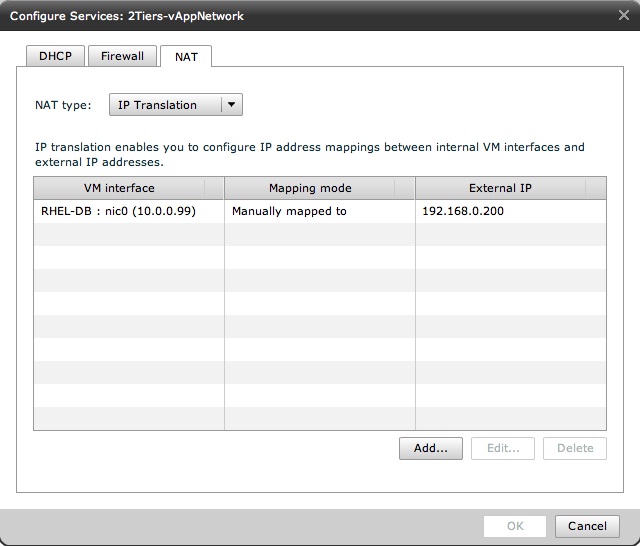Click the Add... button
The image size is (640, 546).
click(431, 448)
